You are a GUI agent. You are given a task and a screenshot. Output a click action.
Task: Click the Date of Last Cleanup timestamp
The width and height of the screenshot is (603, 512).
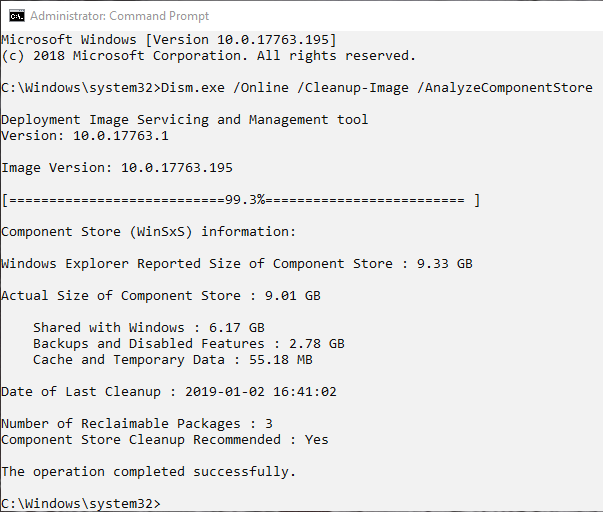(x=261, y=392)
